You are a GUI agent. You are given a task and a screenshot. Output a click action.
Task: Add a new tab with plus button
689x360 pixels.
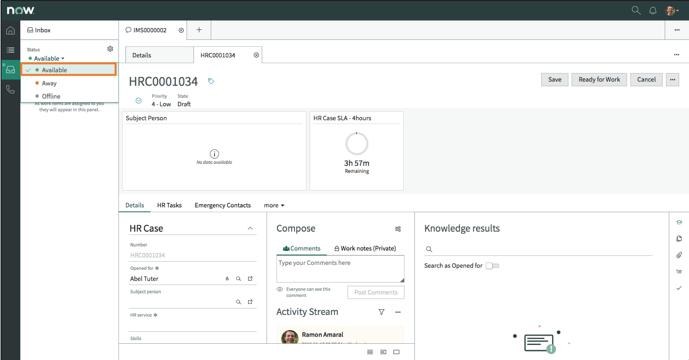click(x=199, y=30)
